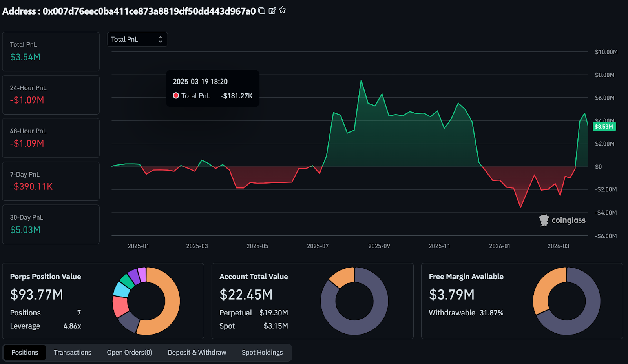Screen dimensions: 628x364
Task: Click the red Total PnL dot in tooltip
Action: coord(175,95)
